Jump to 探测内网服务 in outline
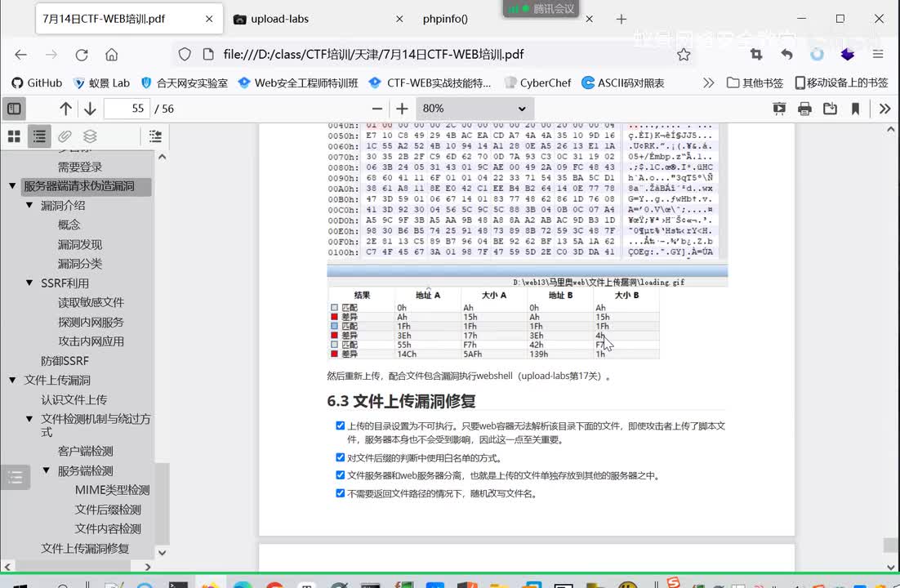The height and width of the screenshot is (588, 900). click(x=91, y=322)
